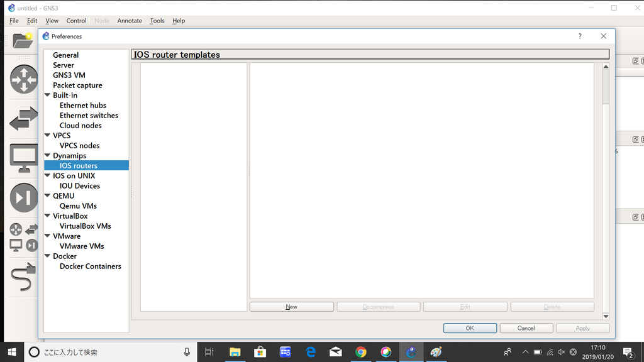Collapse the VMware tree group
The width and height of the screenshot is (644, 362).
click(48, 236)
